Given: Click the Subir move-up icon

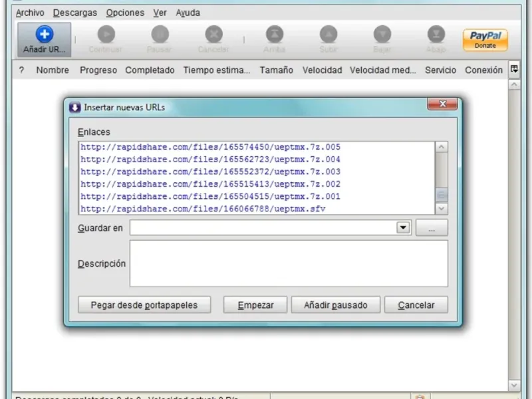Looking at the screenshot, I should pyautogui.click(x=329, y=35).
